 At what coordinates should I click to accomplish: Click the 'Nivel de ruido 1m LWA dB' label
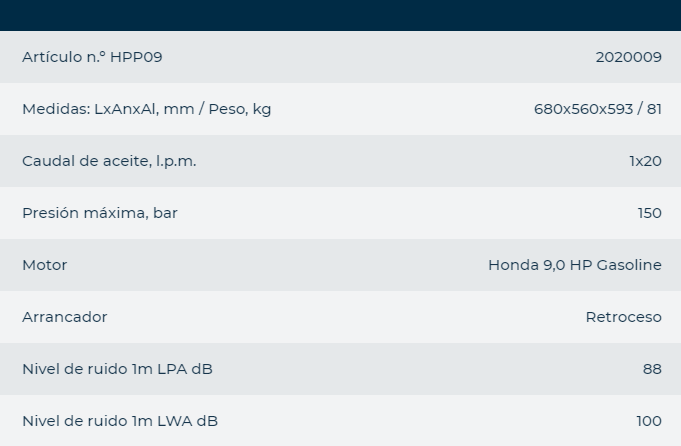click(118, 421)
